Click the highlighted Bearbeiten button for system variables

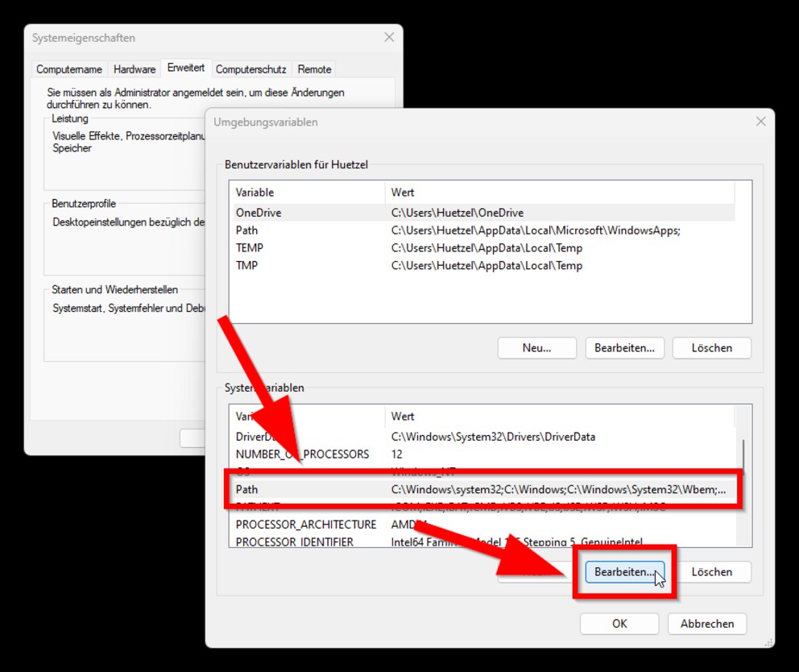(624, 572)
